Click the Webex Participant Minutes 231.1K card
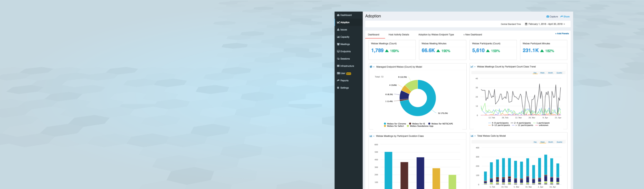This screenshot has height=189, width=644. pyautogui.click(x=544, y=50)
